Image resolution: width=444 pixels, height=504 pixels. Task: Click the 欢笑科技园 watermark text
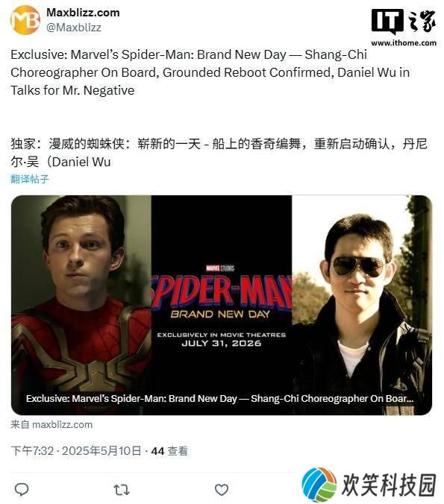(389, 485)
